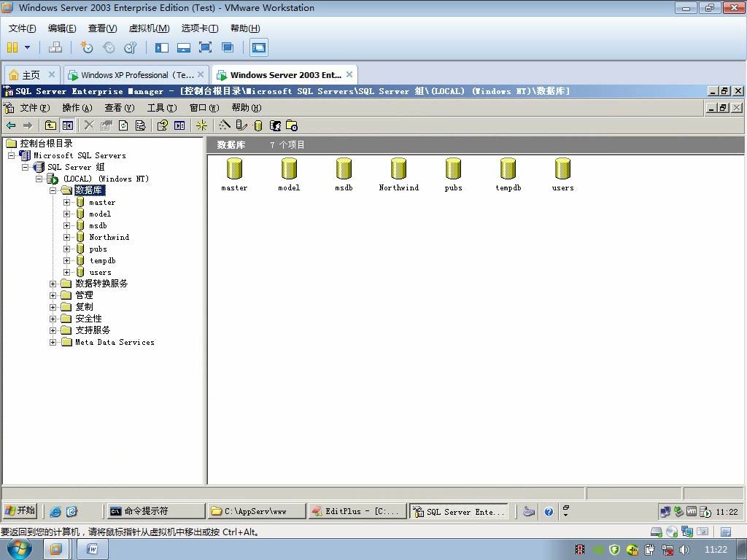Screen dimensions: 747x560
Task: Toggle Show/Hide Console Tree toolbar button
Action: 68,125
